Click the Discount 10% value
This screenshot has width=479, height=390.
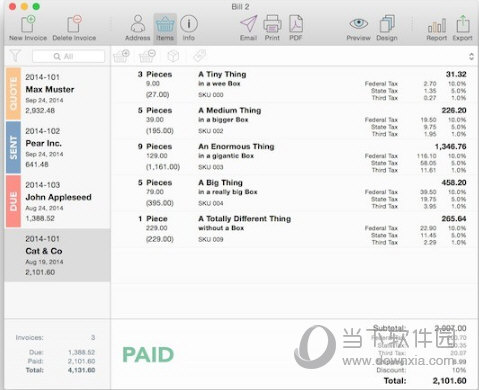(459, 370)
